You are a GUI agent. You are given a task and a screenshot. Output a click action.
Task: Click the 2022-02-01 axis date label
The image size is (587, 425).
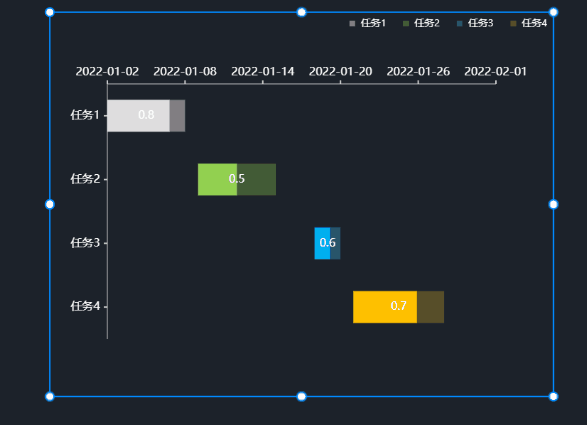pyautogui.click(x=496, y=71)
